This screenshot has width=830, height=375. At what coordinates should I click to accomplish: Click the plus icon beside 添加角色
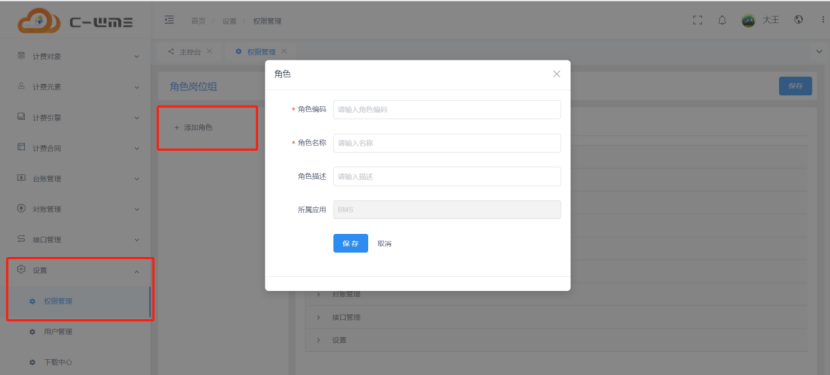[x=177, y=128]
